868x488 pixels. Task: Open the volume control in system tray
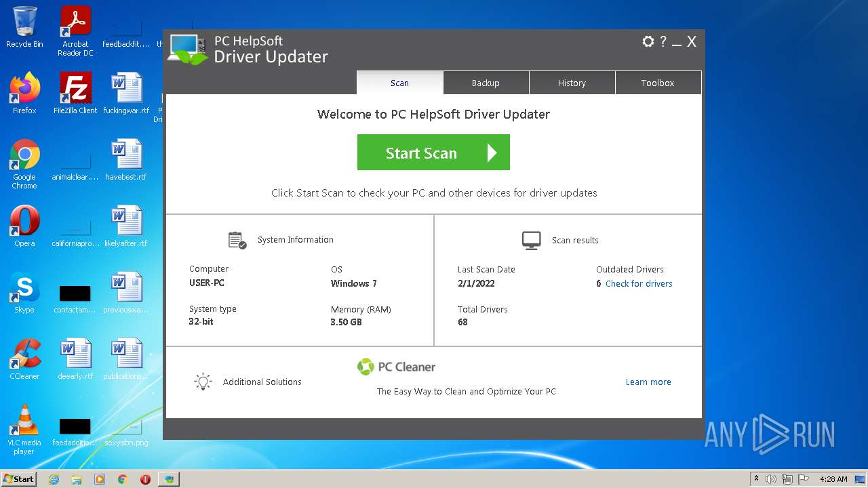tap(771, 479)
